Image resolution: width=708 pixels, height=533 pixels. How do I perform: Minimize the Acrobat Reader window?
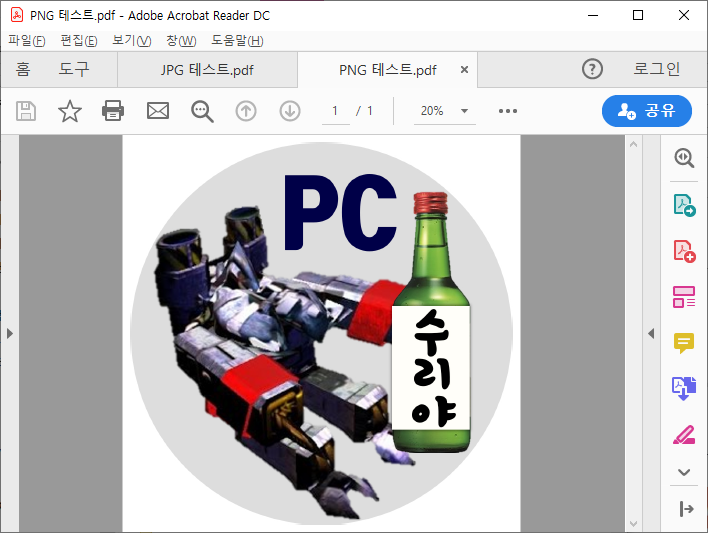pyautogui.click(x=593, y=15)
